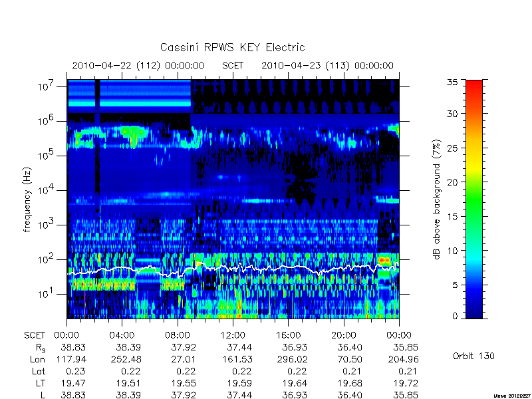Click the 'SCET' label above the plot
This screenshot has width=532, height=399.
tap(233, 65)
